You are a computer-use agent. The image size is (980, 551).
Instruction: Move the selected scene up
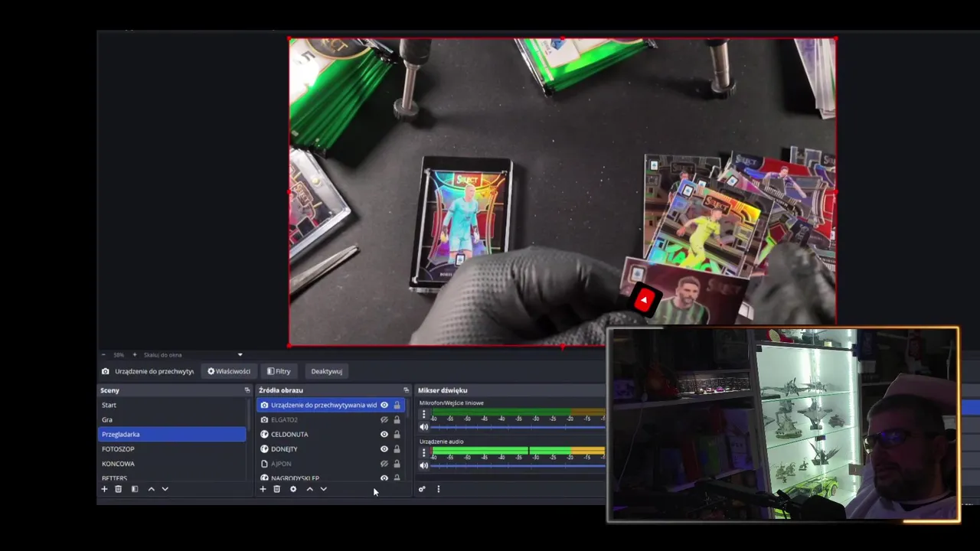point(151,489)
